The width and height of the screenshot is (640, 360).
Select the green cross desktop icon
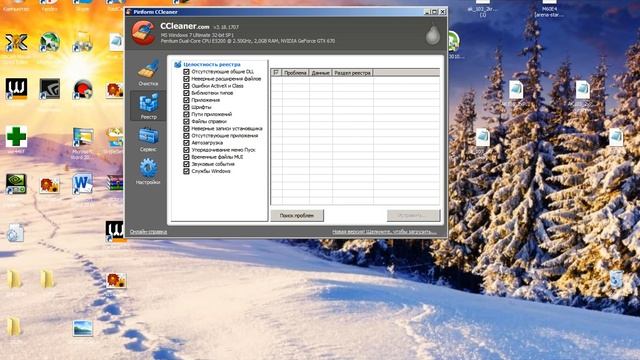point(16,137)
